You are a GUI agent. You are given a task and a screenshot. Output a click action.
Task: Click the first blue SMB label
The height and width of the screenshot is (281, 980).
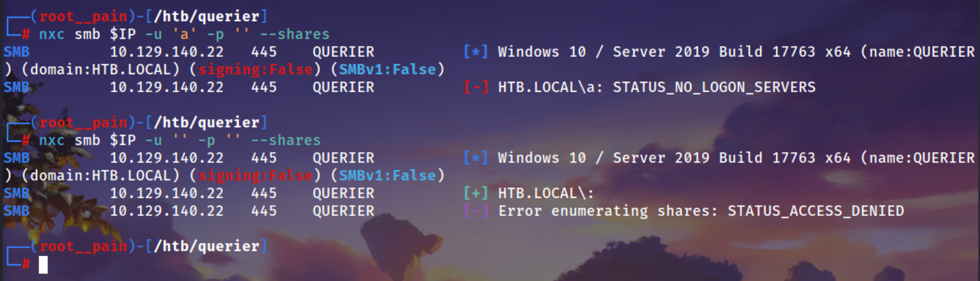[17, 52]
